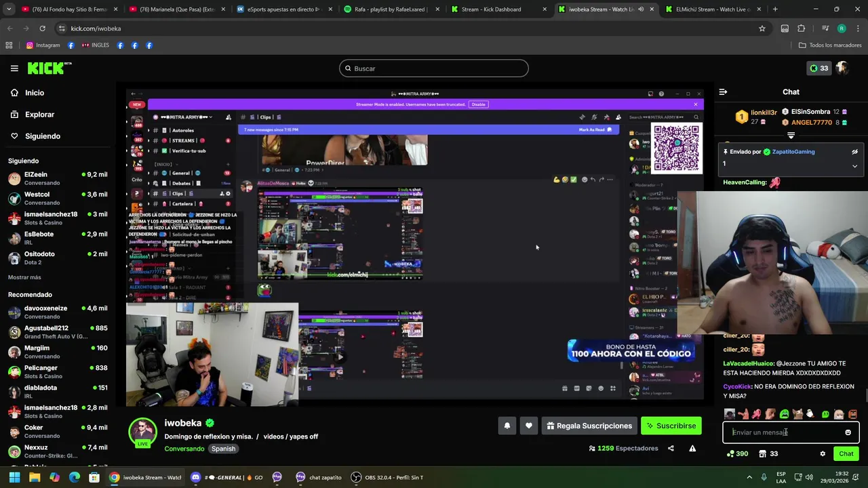The width and height of the screenshot is (868, 488).
Task: Open Agustabell212 recommended channel
Action: click(58, 332)
